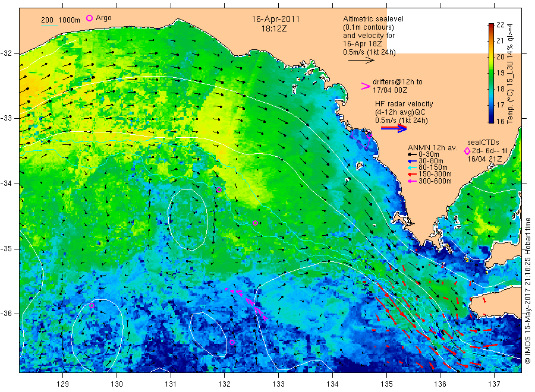Viewport: 535px width, 392px height.
Task: Click the sealCTDs magenta diamond symbol
Action: 467,151
